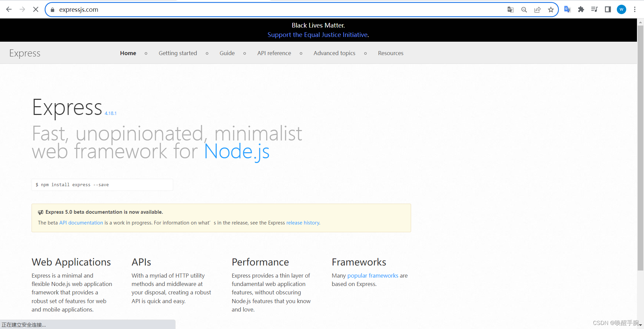The image size is (644, 329).
Task: Click the 4.18.1 version link
Action: (110, 113)
